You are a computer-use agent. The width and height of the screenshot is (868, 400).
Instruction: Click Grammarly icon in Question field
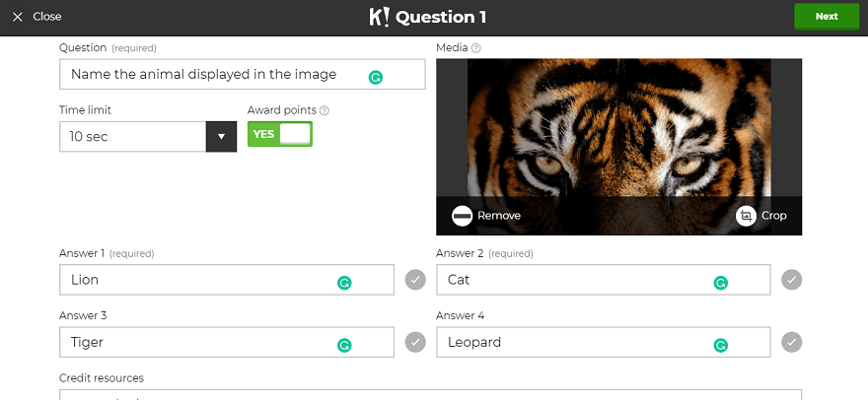click(375, 77)
